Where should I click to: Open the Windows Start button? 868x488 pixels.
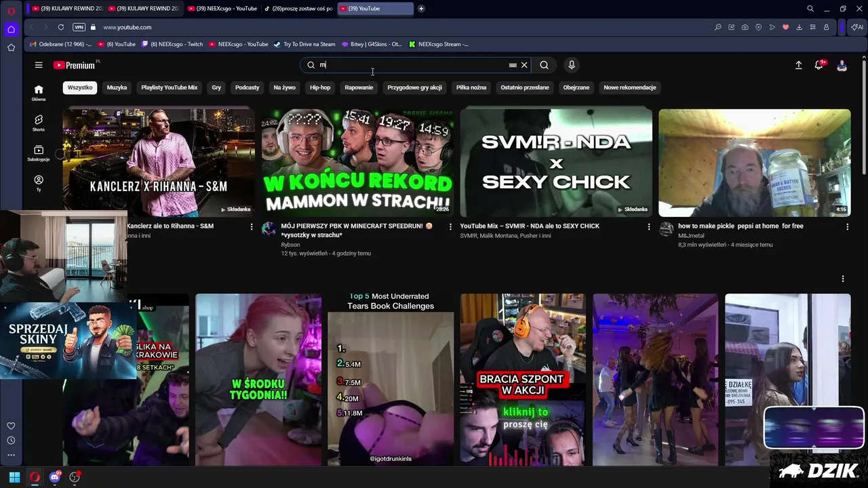click(14, 477)
